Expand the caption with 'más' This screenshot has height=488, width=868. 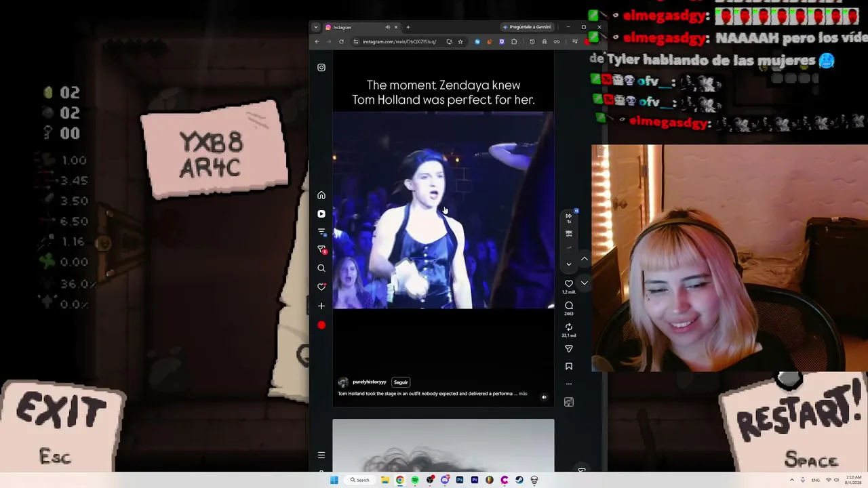coord(523,394)
